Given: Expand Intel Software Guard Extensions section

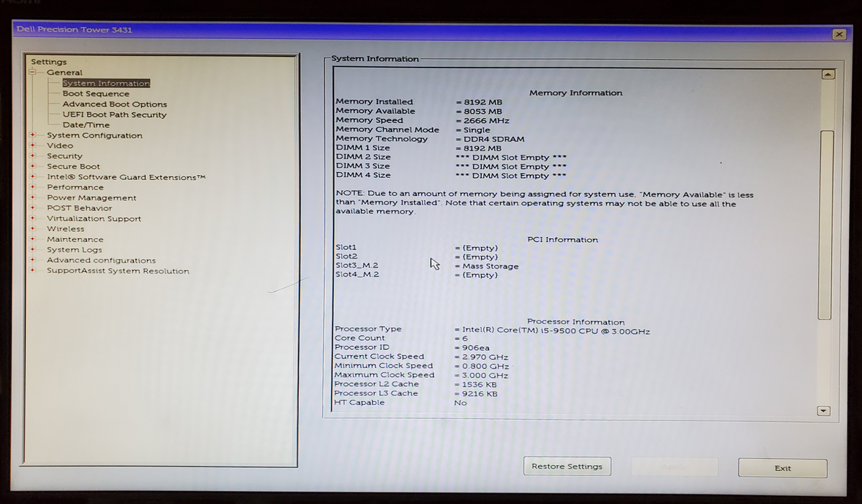Looking at the screenshot, I should 32,176.
